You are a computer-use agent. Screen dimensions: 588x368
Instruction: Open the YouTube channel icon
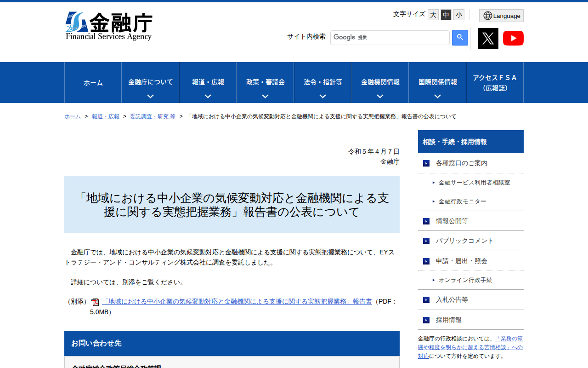click(x=513, y=38)
